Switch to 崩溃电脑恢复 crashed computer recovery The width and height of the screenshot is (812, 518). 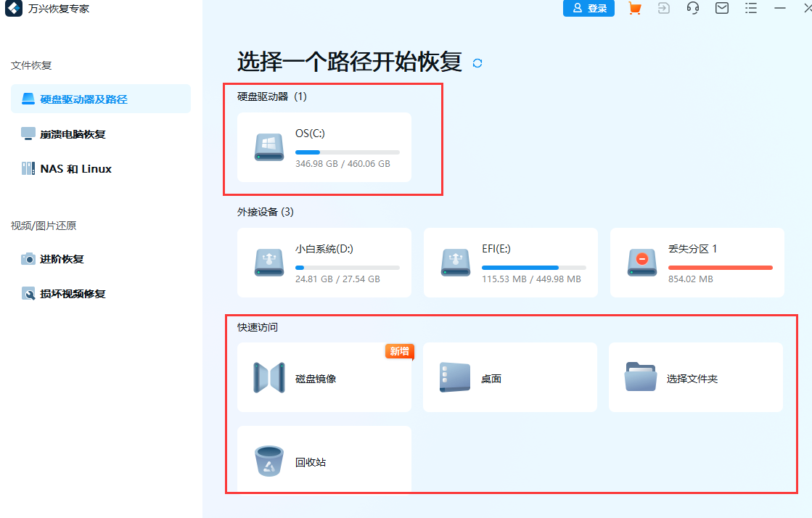73,134
